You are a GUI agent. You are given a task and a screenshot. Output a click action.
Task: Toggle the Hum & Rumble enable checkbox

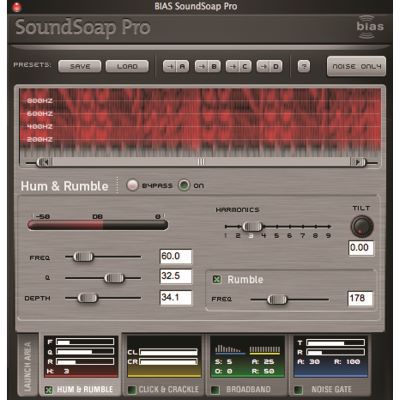[x=49, y=390]
